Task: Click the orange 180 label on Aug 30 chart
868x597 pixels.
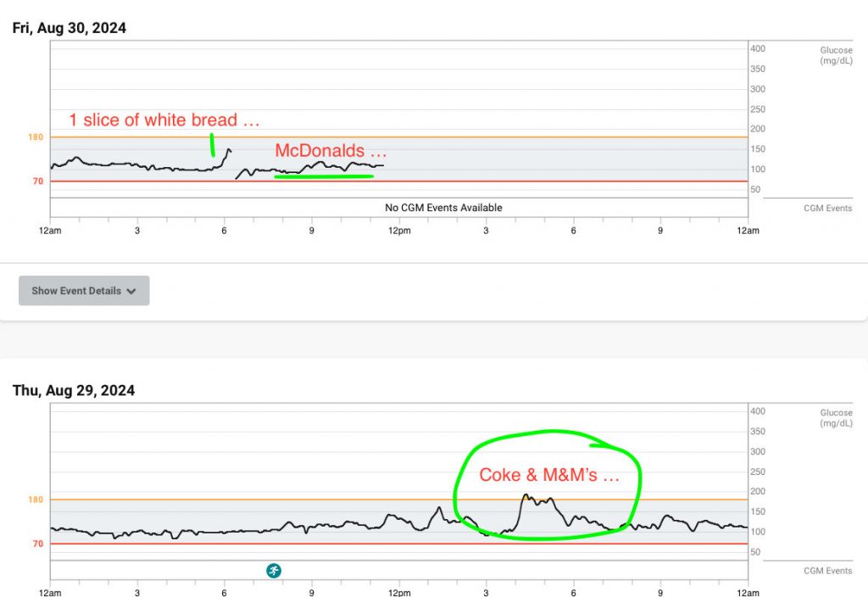Action: coord(35,137)
